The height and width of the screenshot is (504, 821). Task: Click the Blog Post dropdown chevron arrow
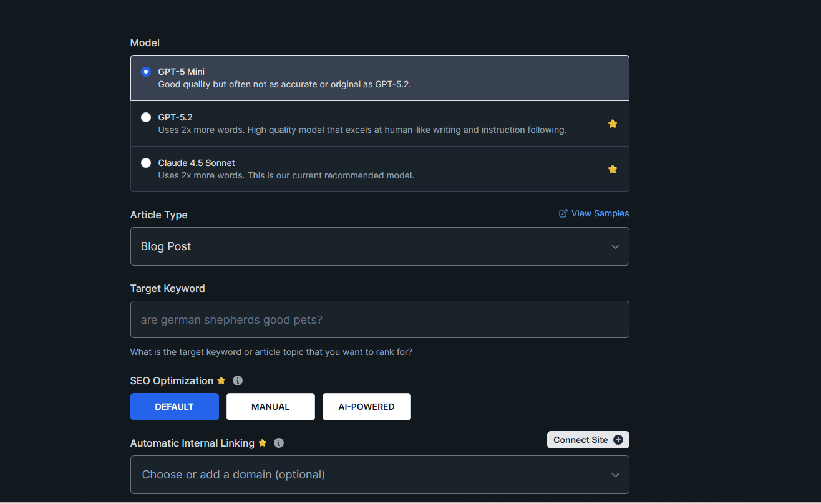(x=615, y=246)
